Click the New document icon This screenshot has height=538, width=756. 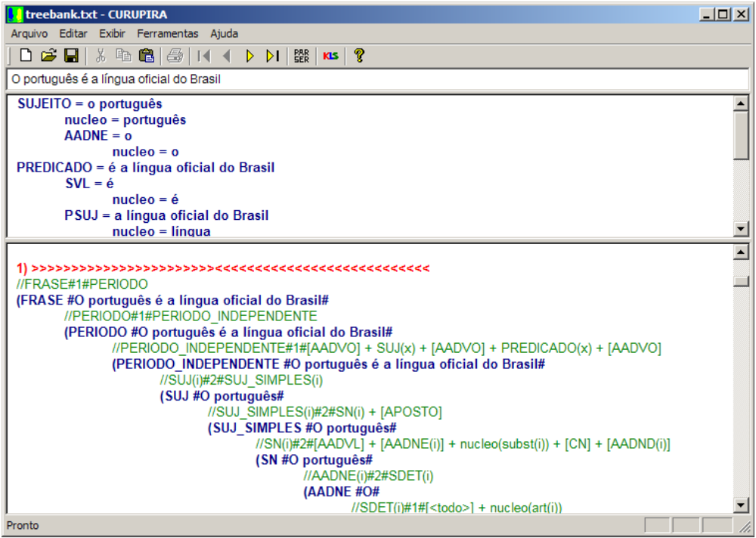[26, 56]
